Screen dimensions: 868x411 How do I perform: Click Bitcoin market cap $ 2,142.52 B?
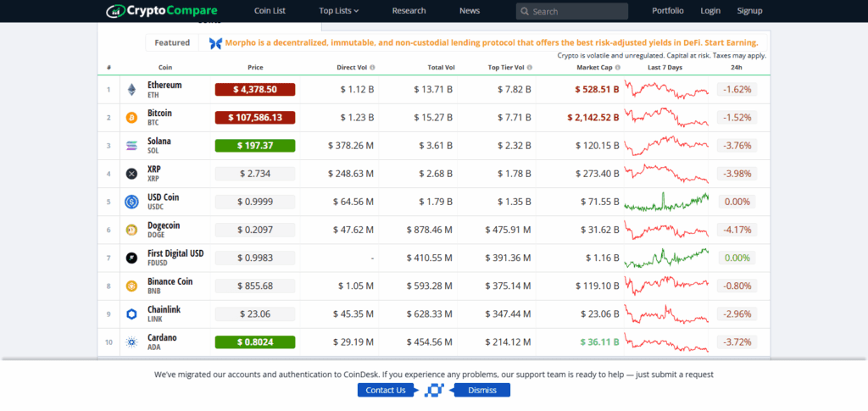(593, 118)
